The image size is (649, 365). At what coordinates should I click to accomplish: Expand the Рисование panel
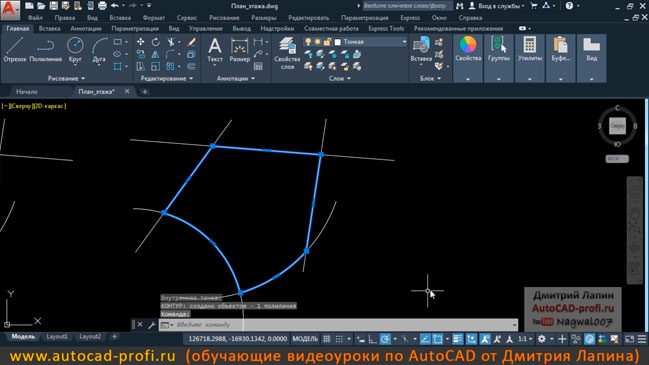point(66,78)
